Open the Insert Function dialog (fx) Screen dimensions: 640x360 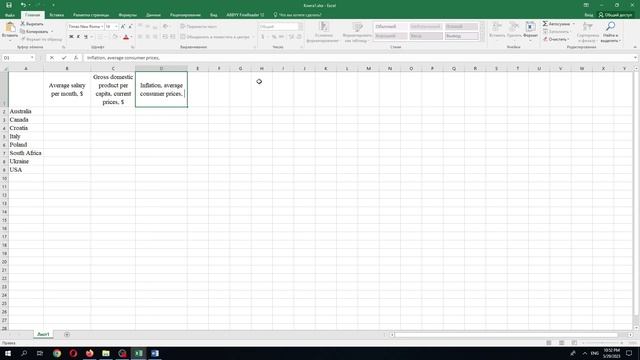click(76, 58)
